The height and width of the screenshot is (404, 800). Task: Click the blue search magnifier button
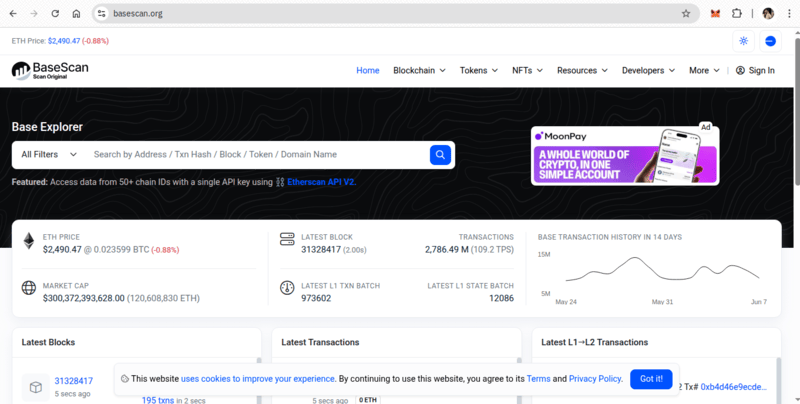pos(440,155)
